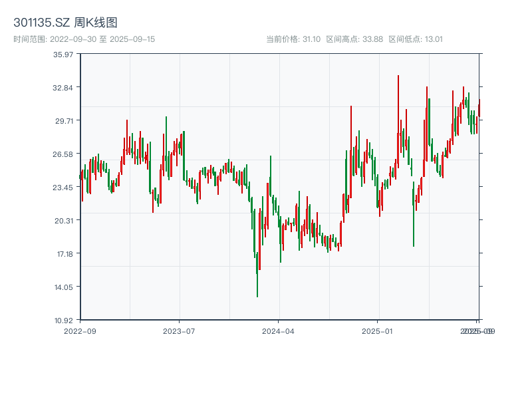Click y-axis value 20.31
Viewport: 532px width, 399px height.
[64, 221]
